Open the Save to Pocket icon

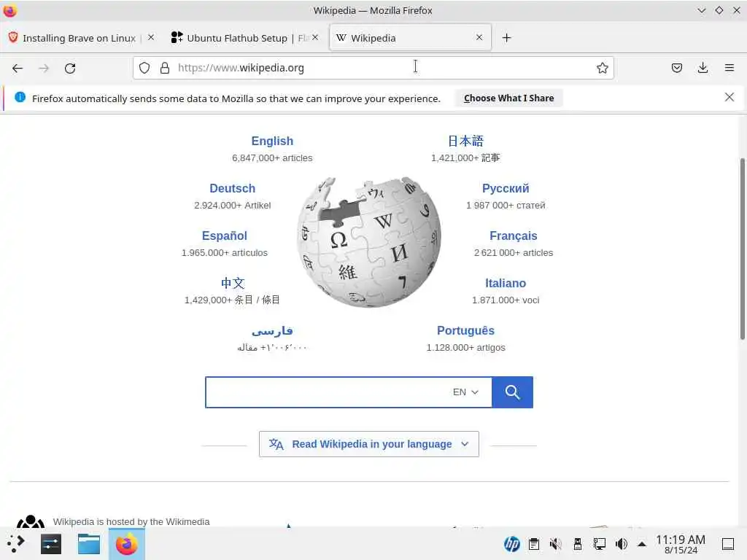point(676,68)
